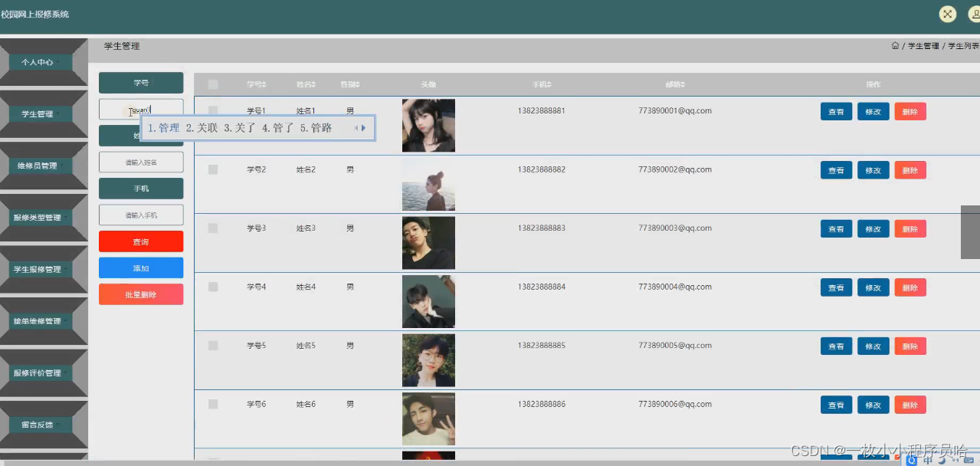Check the row checkbox for 学号5

pyautogui.click(x=213, y=346)
